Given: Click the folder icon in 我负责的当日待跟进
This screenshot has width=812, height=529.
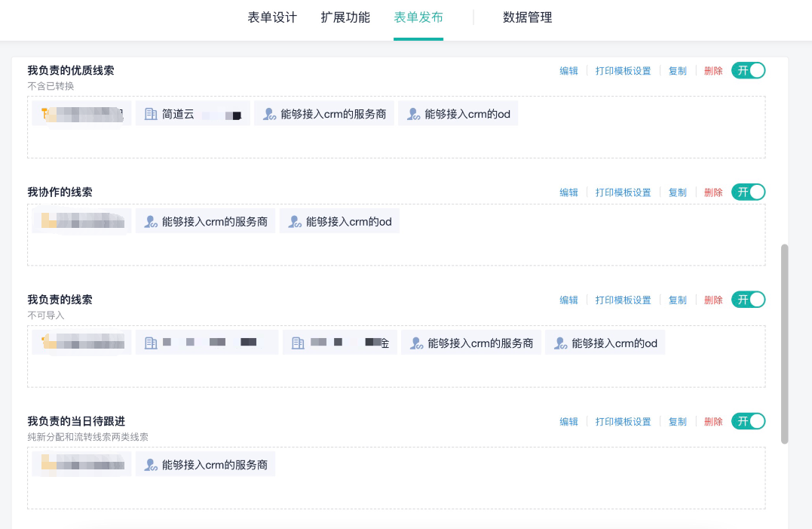Looking at the screenshot, I should [48, 464].
